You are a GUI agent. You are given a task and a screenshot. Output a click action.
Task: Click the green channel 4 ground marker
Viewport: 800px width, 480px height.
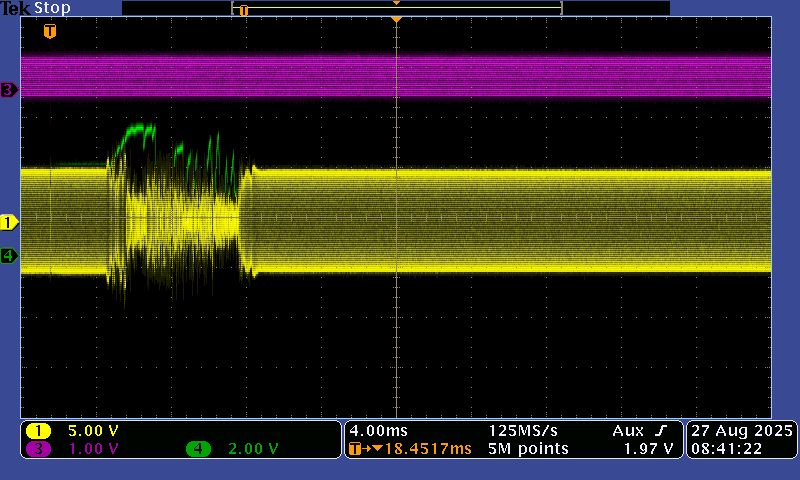pyautogui.click(x=9, y=256)
